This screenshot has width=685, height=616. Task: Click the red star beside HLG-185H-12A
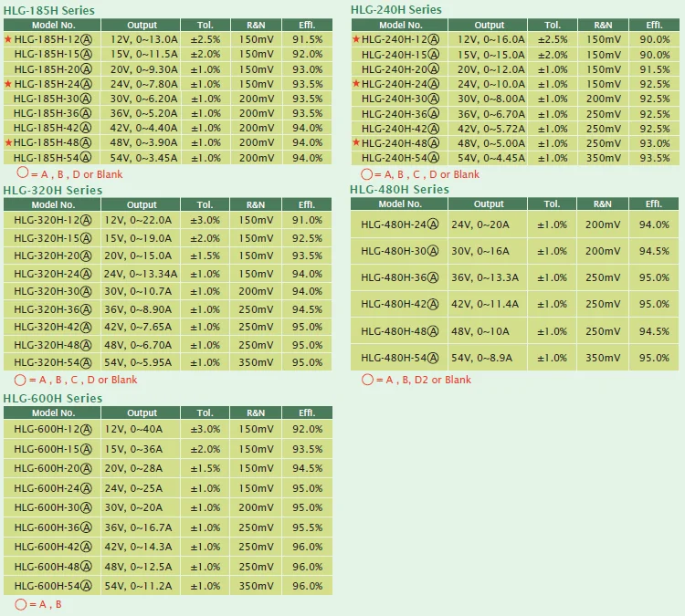[x=8, y=39]
